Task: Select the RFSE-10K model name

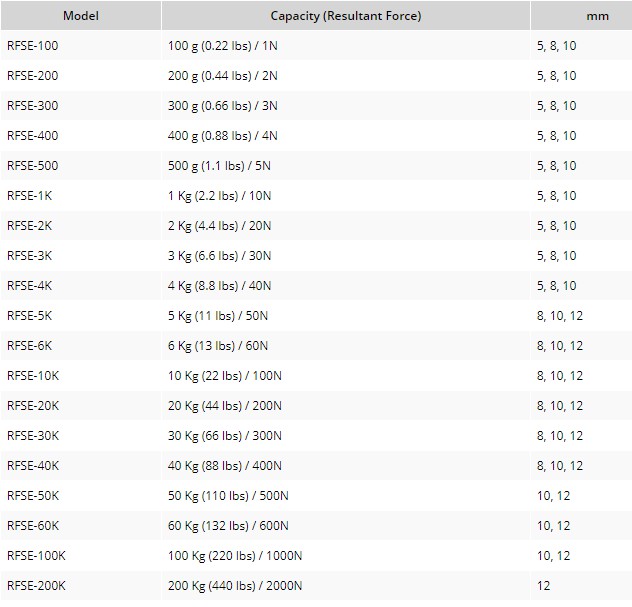Action: 33,376
